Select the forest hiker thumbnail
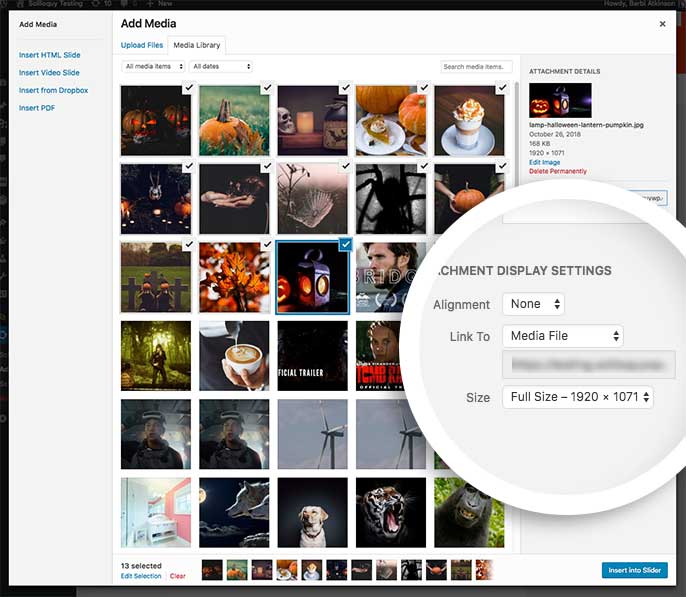The height and width of the screenshot is (597, 686). click(156, 356)
